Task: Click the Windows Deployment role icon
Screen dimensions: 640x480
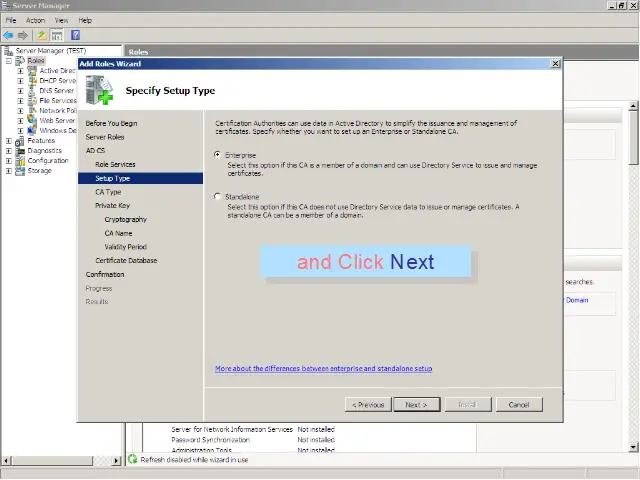Action: pyautogui.click(x=32, y=131)
